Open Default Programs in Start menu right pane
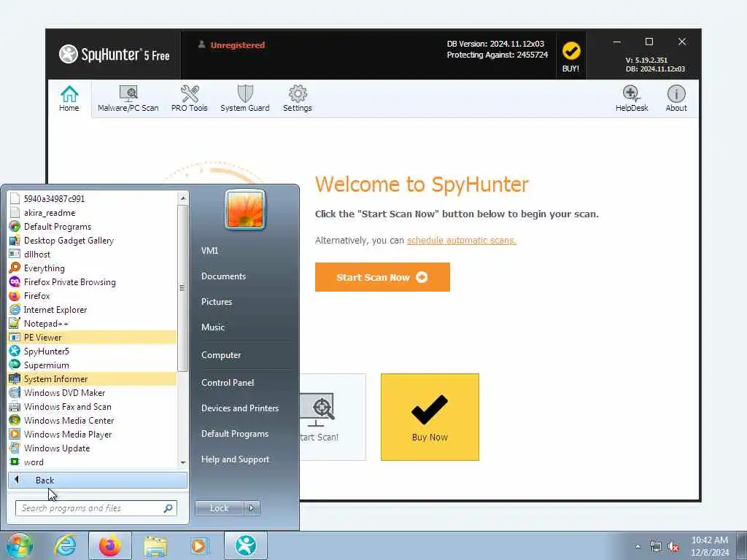The image size is (747, 560). pos(235,434)
